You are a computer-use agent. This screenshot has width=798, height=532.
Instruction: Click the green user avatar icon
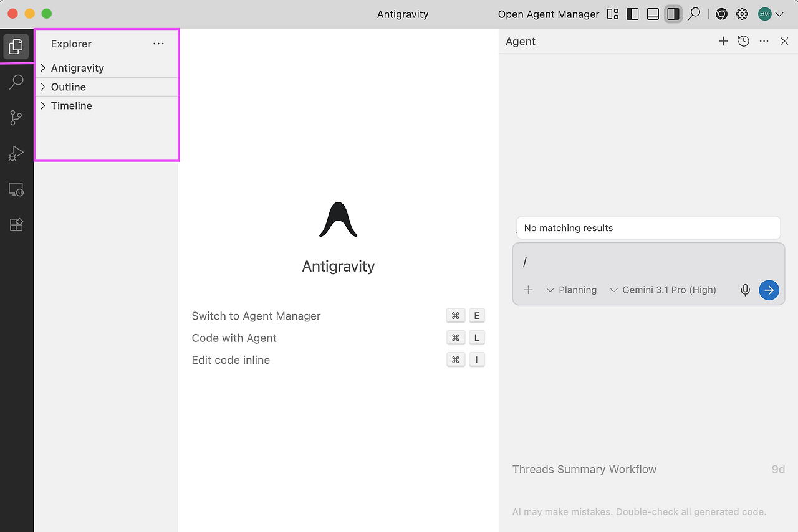point(764,14)
